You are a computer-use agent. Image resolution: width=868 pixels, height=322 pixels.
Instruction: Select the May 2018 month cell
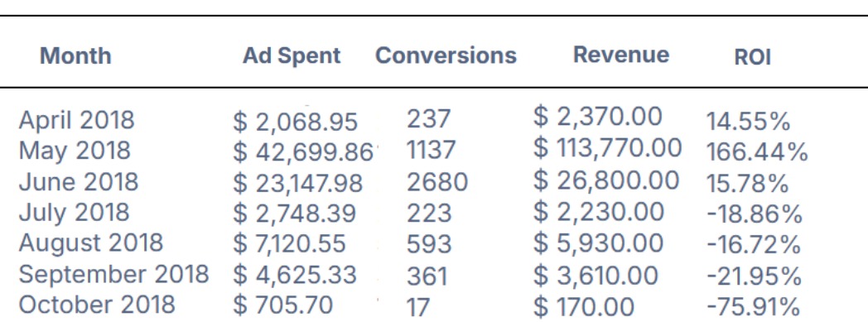point(75,151)
